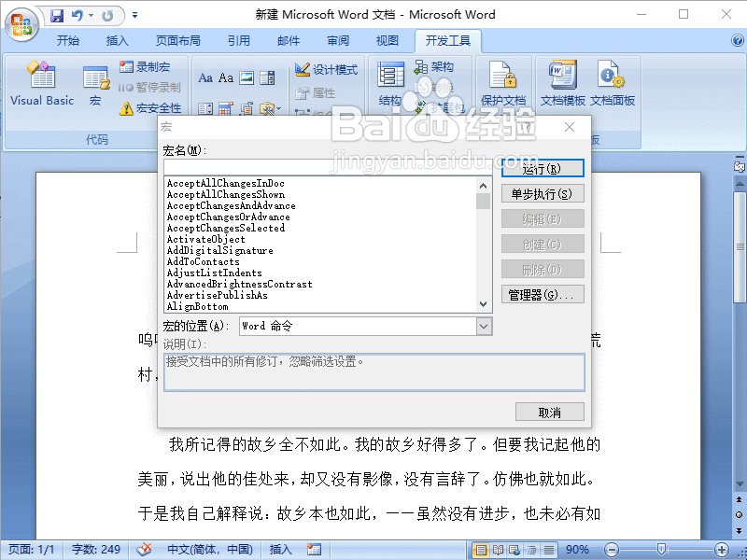Click 单步执行(S) Step Into button

(x=543, y=194)
